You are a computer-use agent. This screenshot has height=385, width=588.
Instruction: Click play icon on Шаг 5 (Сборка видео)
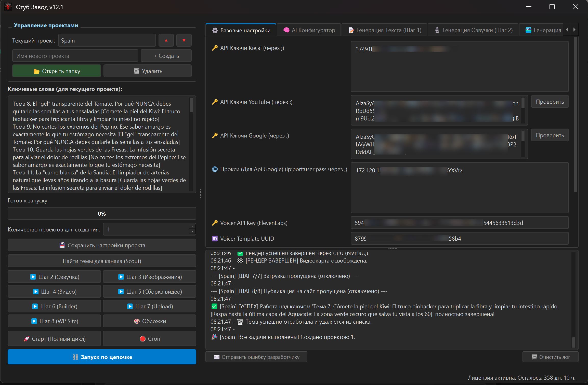click(x=121, y=292)
